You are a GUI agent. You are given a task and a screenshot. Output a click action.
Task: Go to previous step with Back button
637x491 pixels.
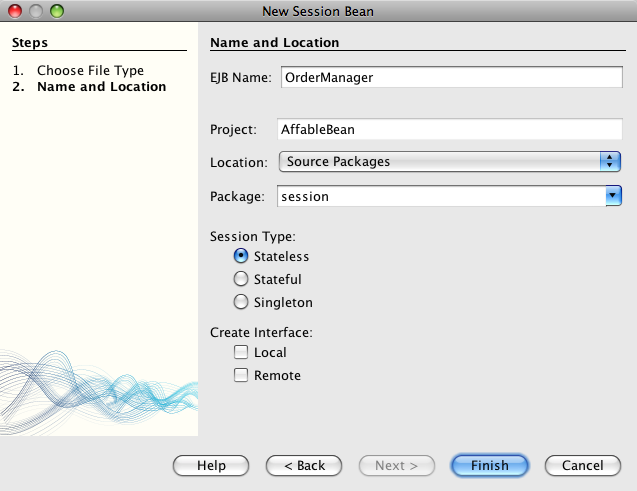[304, 465]
